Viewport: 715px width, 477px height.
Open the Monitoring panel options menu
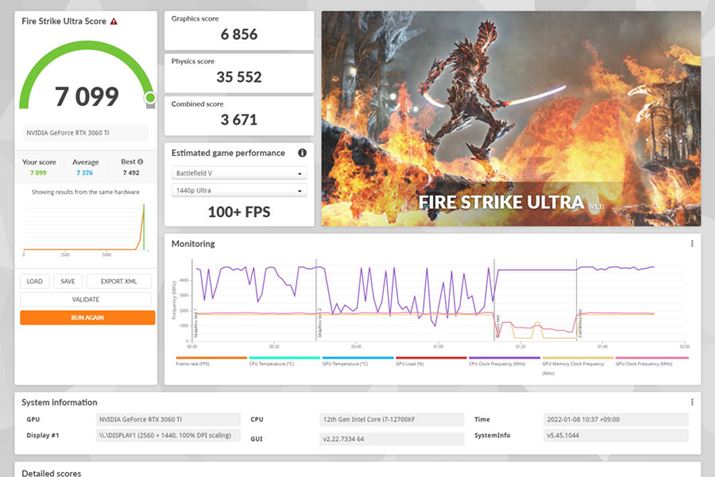pyautogui.click(x=692, y=244)
